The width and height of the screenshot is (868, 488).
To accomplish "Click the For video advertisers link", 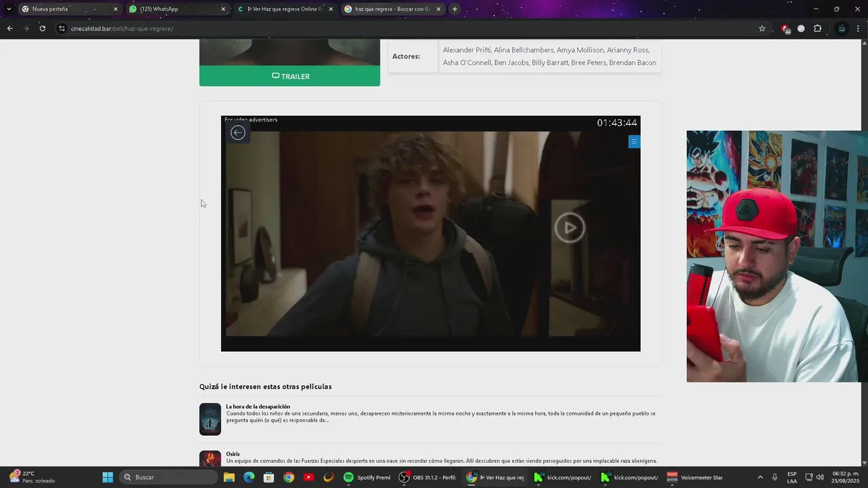I will click(x=251, y=119).
